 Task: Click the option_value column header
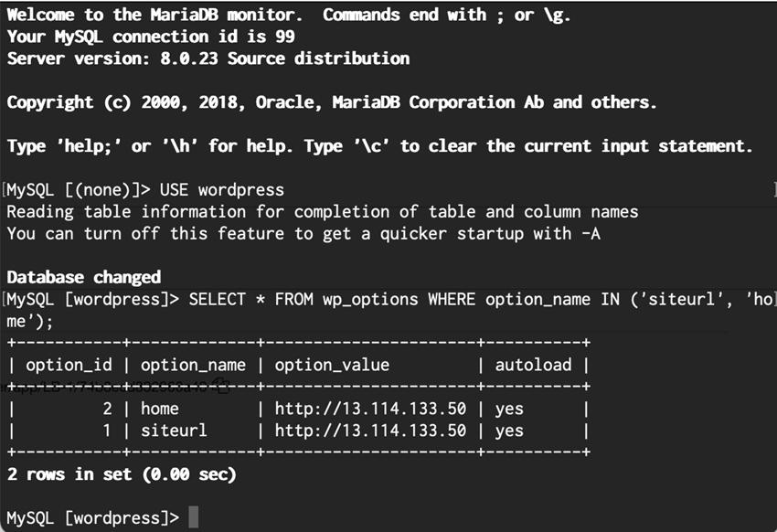[332, 365]
